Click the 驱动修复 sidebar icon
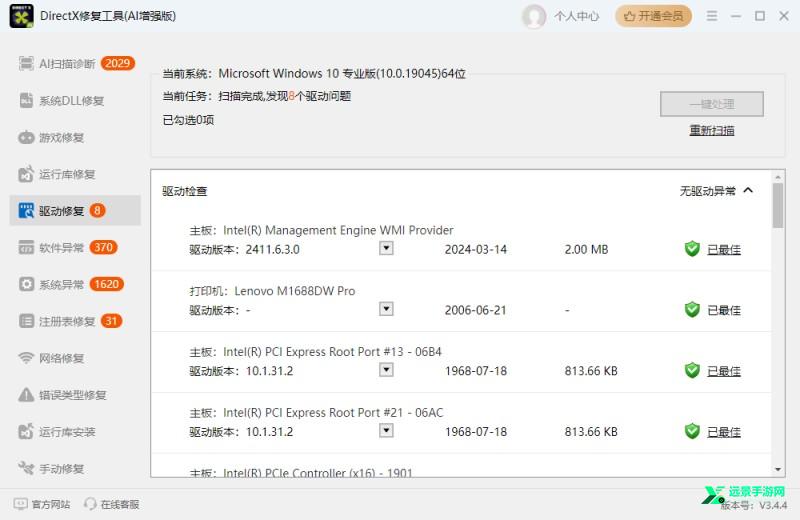The width and height of the screenshot is (800, 520). click(x=26, y=211)
